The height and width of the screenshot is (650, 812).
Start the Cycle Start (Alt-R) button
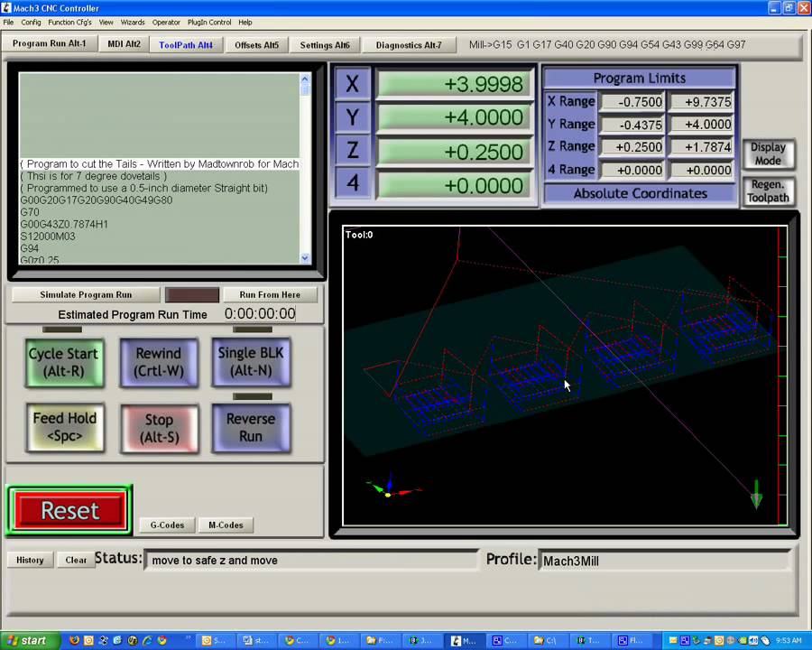pyautogui.click(x=64, y=362)
